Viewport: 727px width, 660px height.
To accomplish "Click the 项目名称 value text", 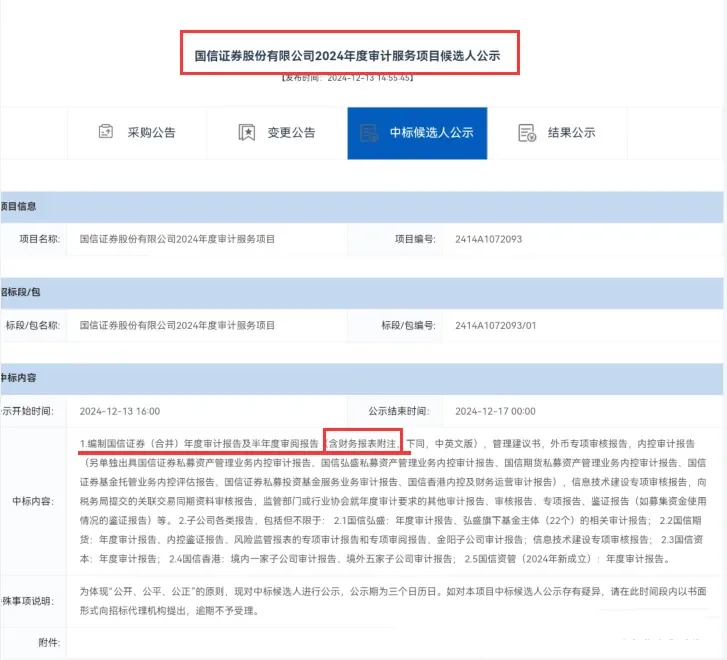I will pyautogui.click(x=177, y=239).
